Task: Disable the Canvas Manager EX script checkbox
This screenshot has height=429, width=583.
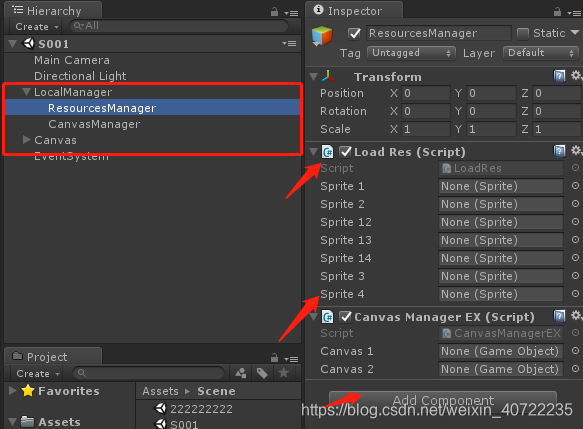Action: pyautogui.click(x=345, y=317)
